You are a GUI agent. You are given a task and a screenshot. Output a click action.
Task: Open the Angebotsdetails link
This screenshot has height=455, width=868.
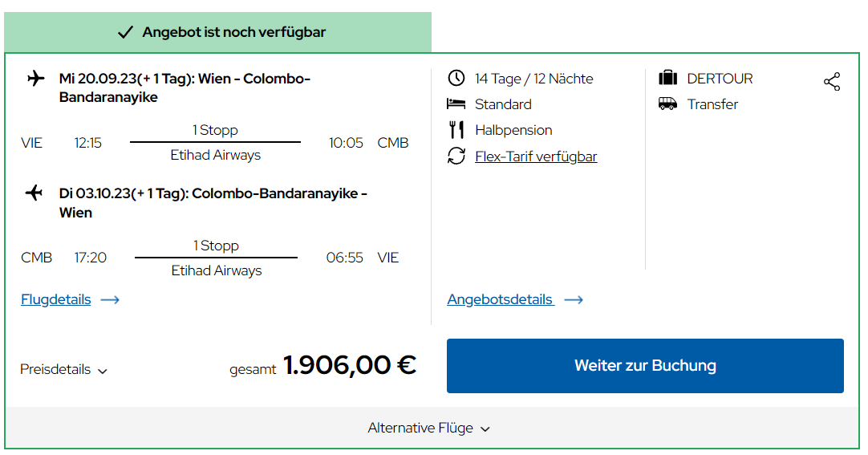(501, 299)
